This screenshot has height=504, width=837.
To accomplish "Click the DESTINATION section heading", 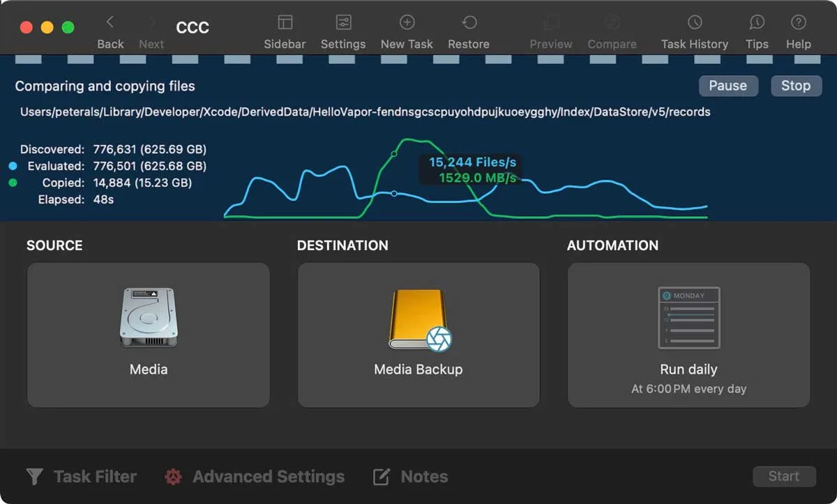I will 342,245.
